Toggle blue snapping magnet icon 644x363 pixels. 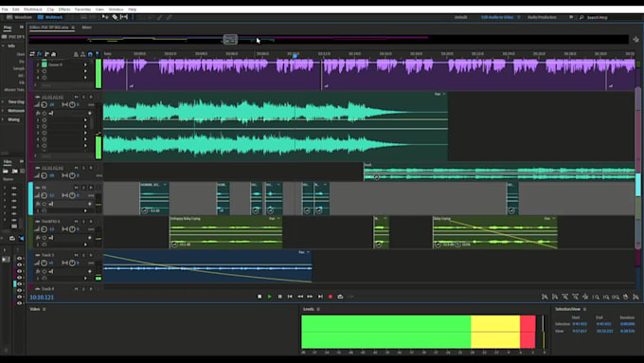(x=90, y=54)
